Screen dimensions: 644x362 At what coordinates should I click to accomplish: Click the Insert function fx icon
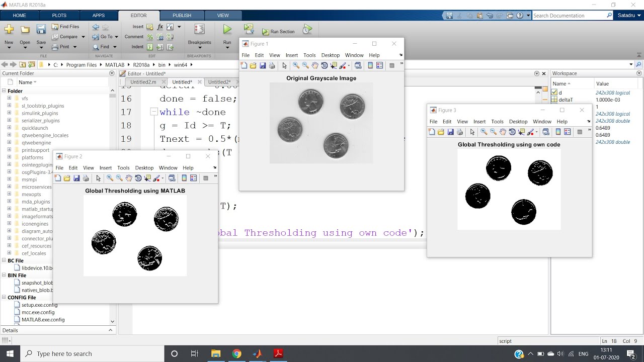click(160, 27)
